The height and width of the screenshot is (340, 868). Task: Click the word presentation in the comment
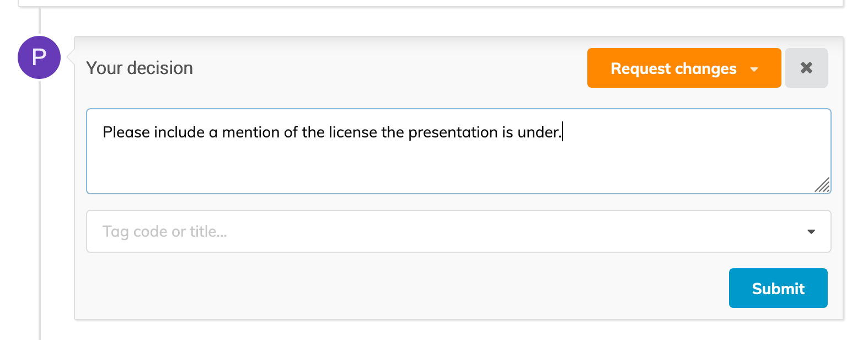(453, 133)
